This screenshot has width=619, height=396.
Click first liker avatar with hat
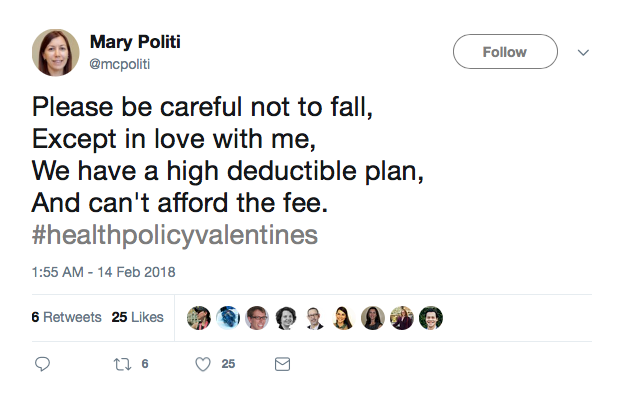click(x=199, y=318)
